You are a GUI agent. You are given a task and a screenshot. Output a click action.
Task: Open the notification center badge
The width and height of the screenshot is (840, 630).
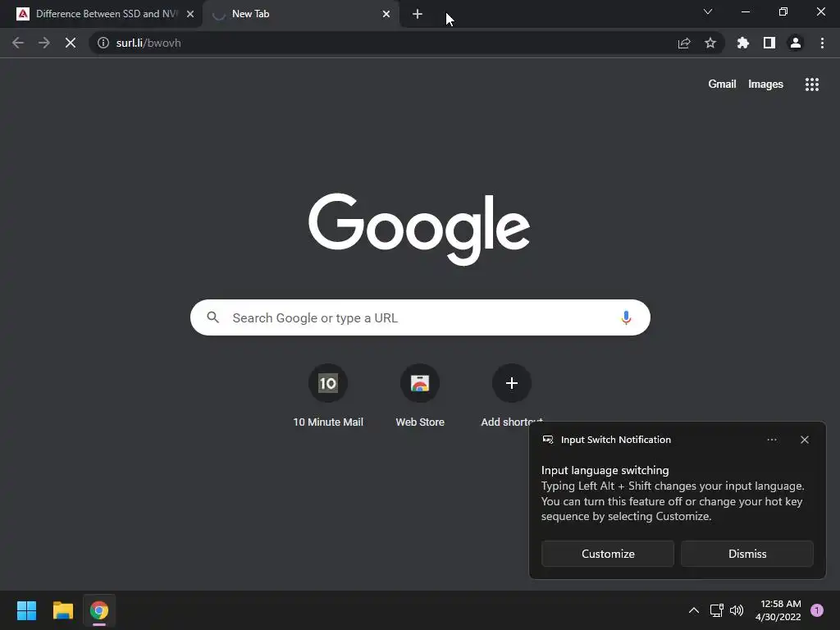[x=817, y=610]
